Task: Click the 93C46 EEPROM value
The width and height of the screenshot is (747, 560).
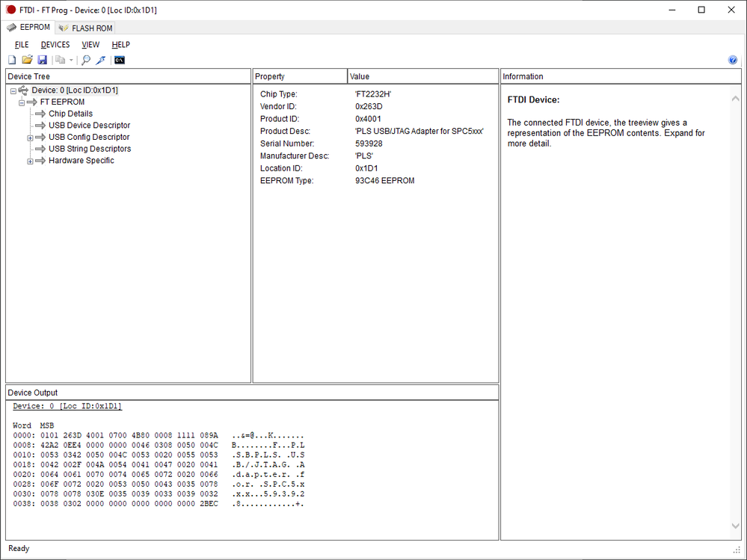Action: pos(385,181)
